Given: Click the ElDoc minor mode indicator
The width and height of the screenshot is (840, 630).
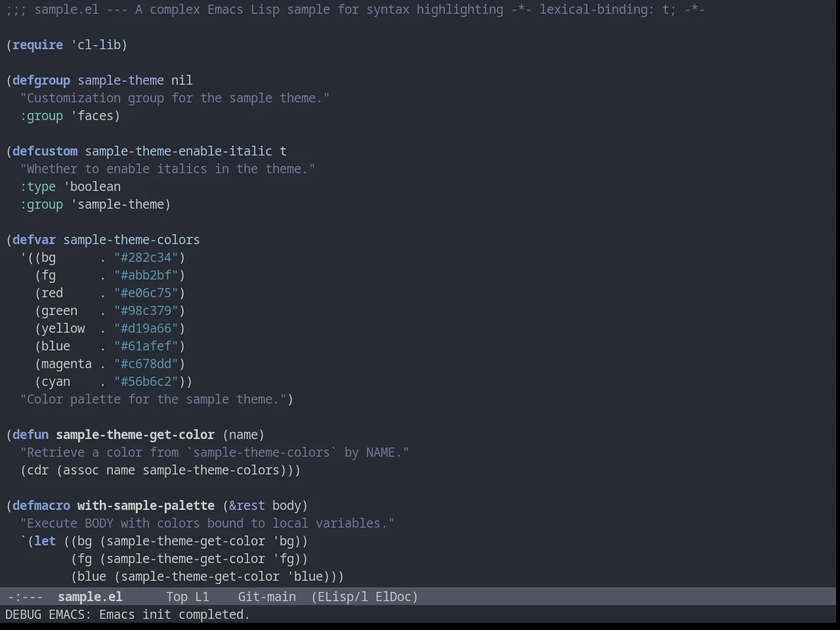Looking at the screenshot, I should [x=396, y=597].
